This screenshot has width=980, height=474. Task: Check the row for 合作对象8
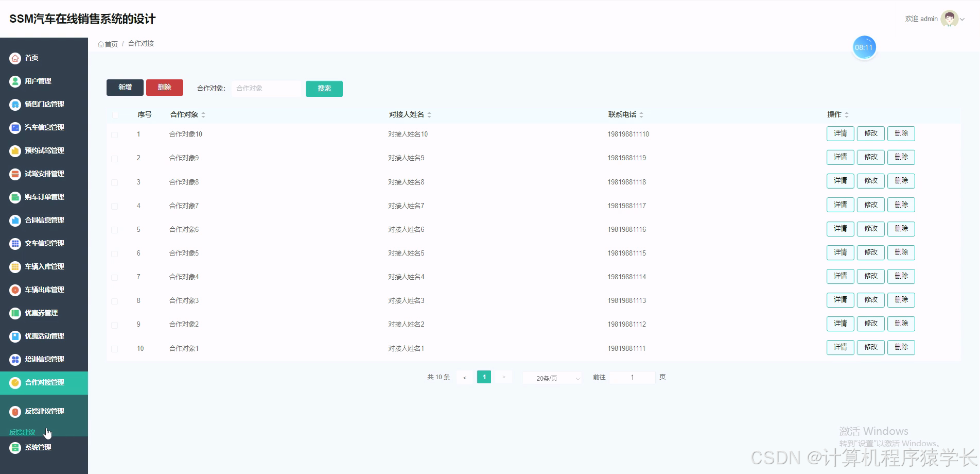pyautogui.click(x=115, y=182)
